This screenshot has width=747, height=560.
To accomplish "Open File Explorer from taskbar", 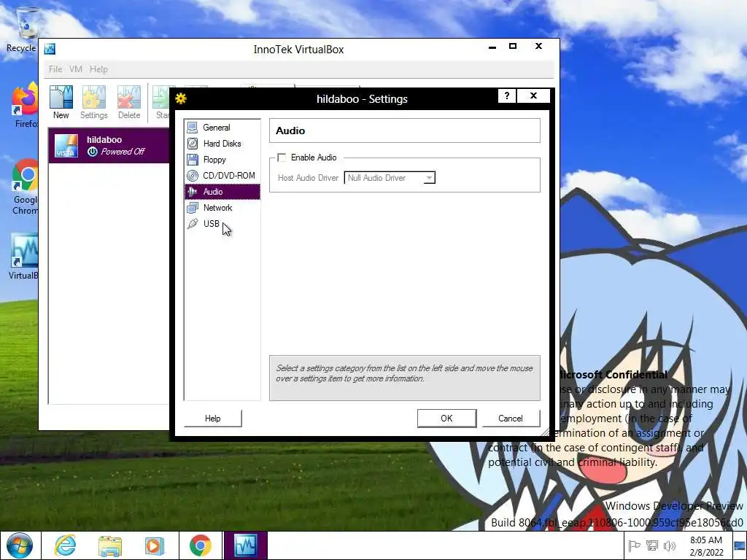I will [x=110, y=545].
